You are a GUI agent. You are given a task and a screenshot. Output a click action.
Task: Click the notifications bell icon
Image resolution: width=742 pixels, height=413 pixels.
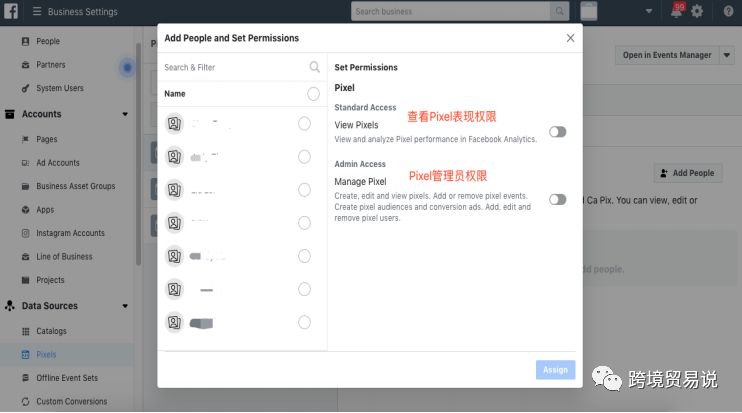click(x=677, y=11)
